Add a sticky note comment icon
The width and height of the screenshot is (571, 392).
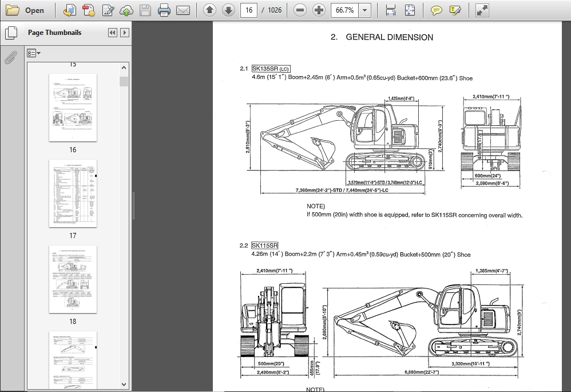pos(436,10)
